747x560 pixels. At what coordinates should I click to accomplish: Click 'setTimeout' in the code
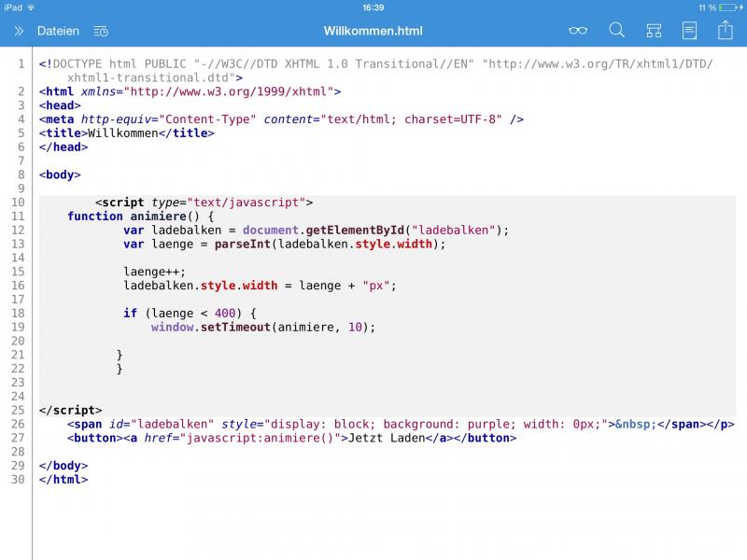235,328
